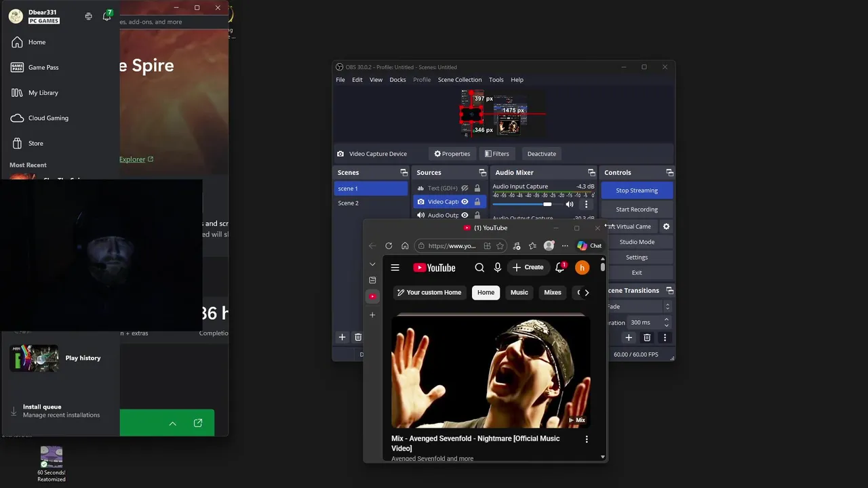Select 'Scene 2' in OBS Scenes list

(x=370, y=203)
